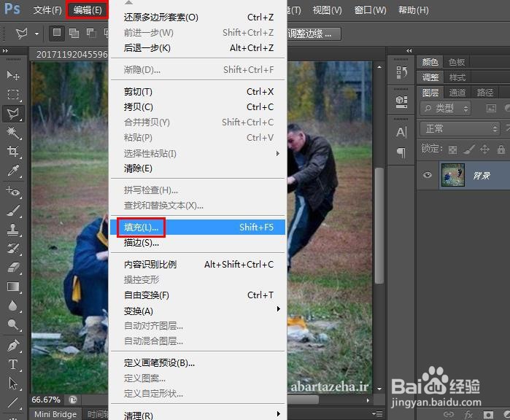
Task: Select the Rectangular Marquee tool
Action: (x=13, y=94)
